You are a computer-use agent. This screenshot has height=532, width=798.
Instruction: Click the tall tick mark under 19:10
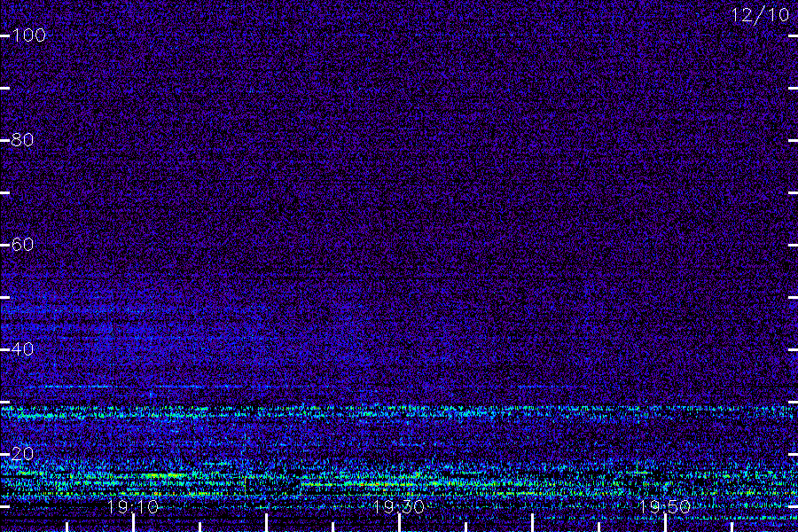[133, 523]
